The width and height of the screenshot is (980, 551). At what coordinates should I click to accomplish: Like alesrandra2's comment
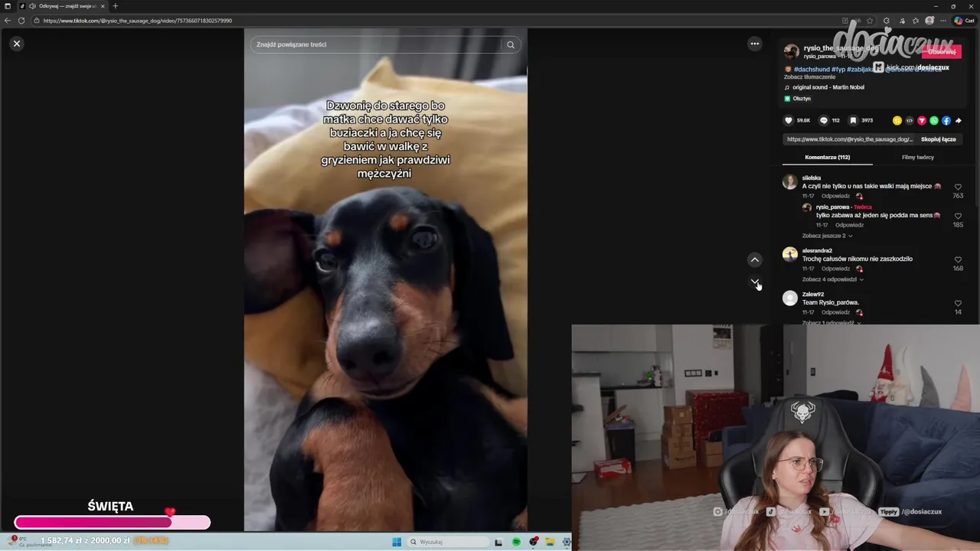tap(958, 259)
